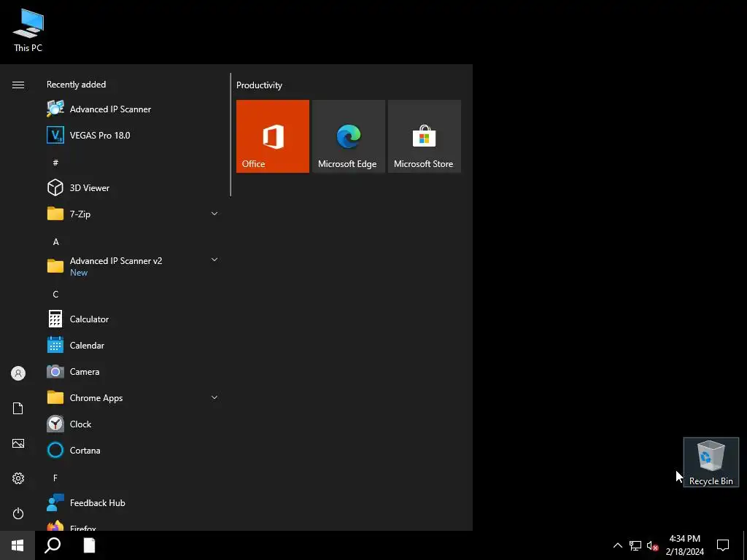Open Pictures from Start sidebar
This screenshot has height=560, width=747.
point(18,443)
